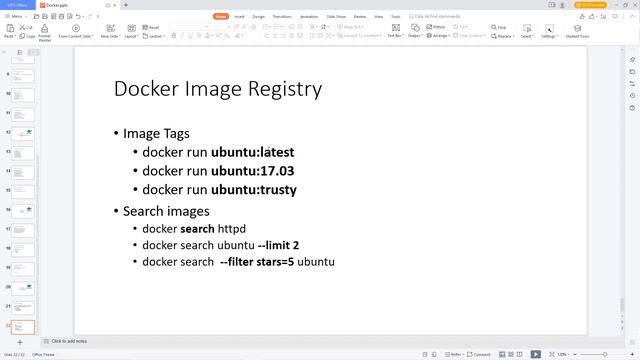Switch to the Home ribbon tab
Screen dimensions: 640x360
click(x=221, y=16)
